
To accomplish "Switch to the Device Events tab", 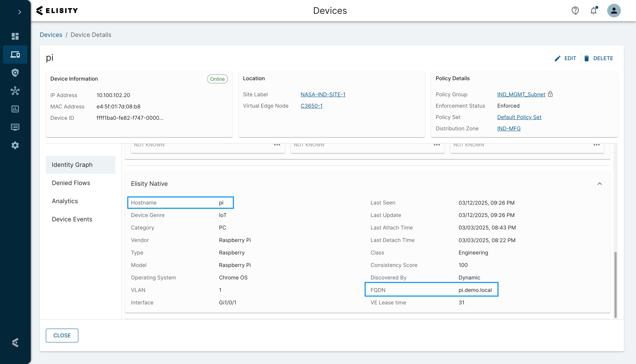I will point(72,219).
